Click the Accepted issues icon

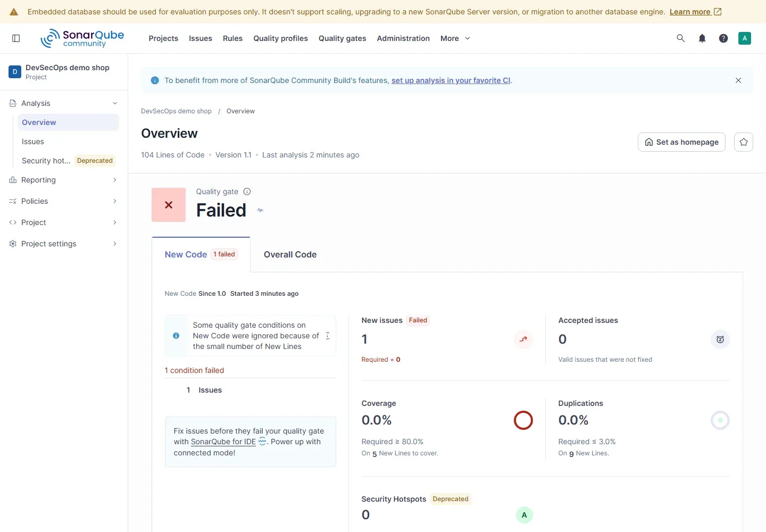point(720,339)
